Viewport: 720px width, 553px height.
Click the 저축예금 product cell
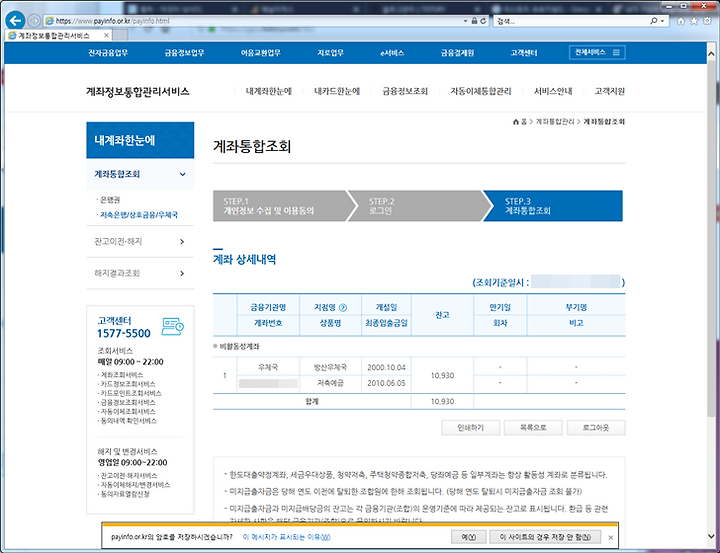(330, 383)
